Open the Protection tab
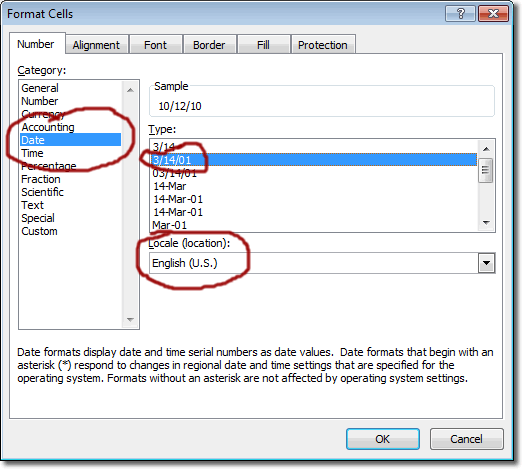The width and height of the screenshot is (522, 469). click(323, 45)
